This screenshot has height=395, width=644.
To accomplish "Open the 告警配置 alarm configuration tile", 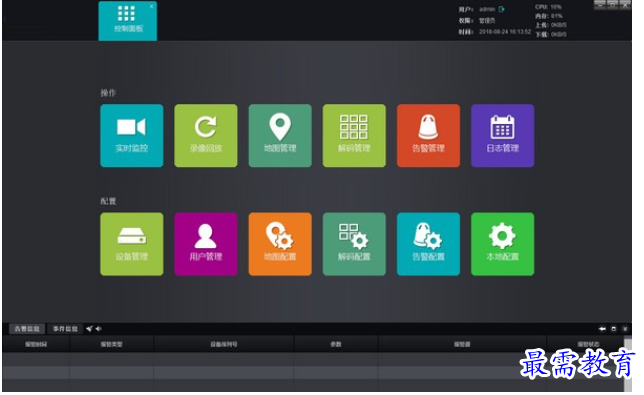I will coord(428,244).
